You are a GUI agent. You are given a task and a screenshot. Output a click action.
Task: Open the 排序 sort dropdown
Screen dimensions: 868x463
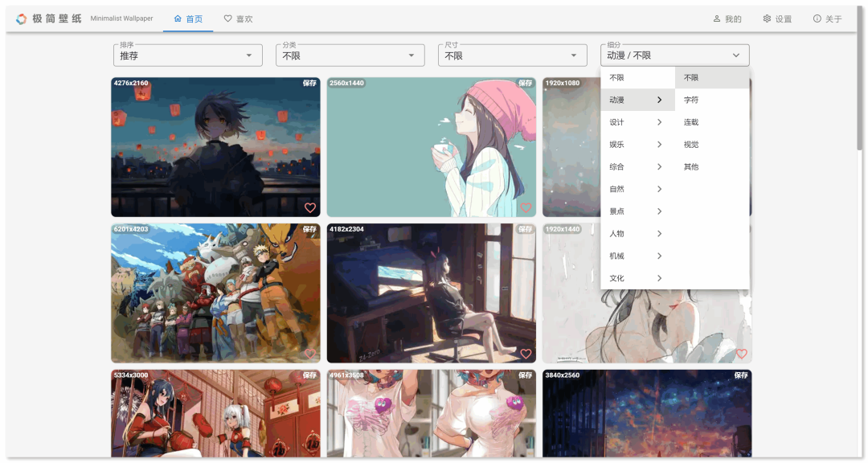tap(187, 55)
